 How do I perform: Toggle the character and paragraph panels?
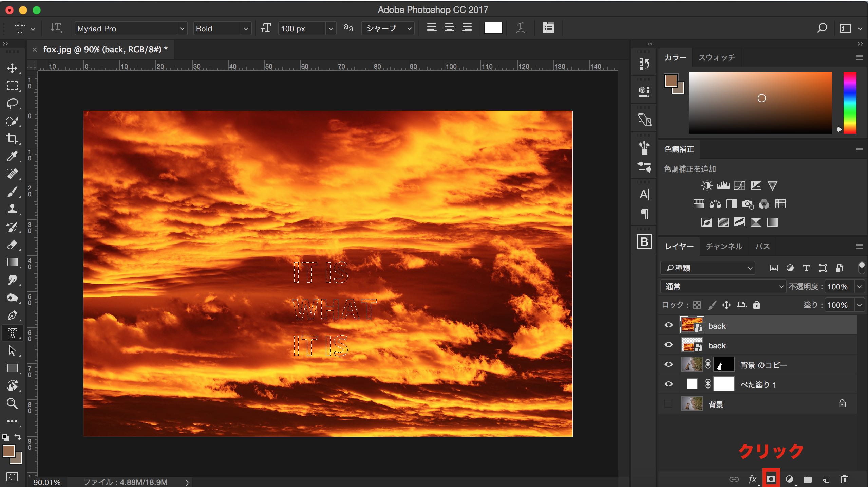(x=548, y=28)
